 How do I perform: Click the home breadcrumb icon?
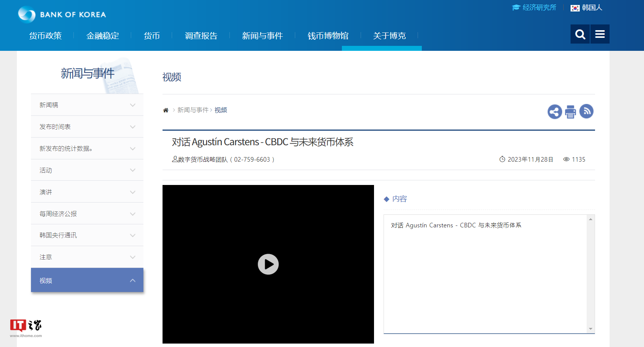click(166, 110)
